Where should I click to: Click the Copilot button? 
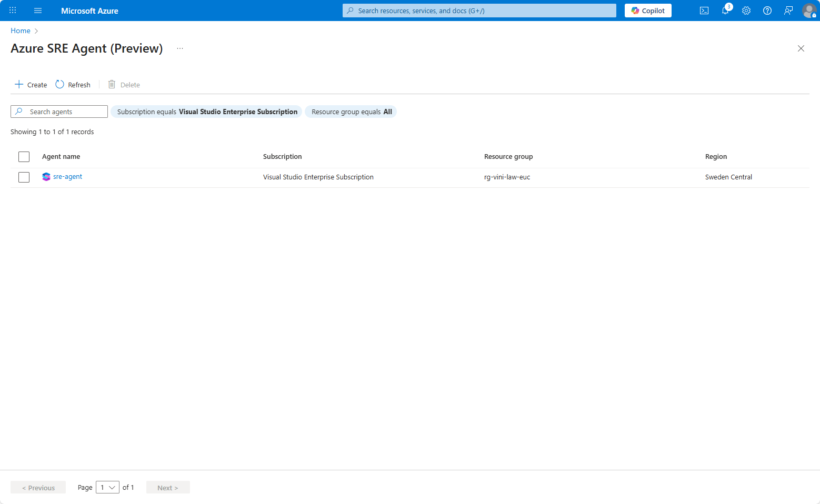tap(648, 11)
